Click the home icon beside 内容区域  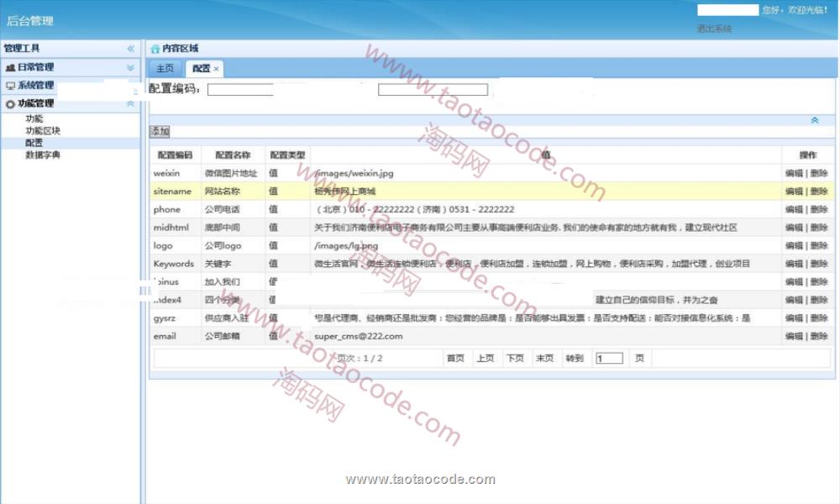pos(155,49)
